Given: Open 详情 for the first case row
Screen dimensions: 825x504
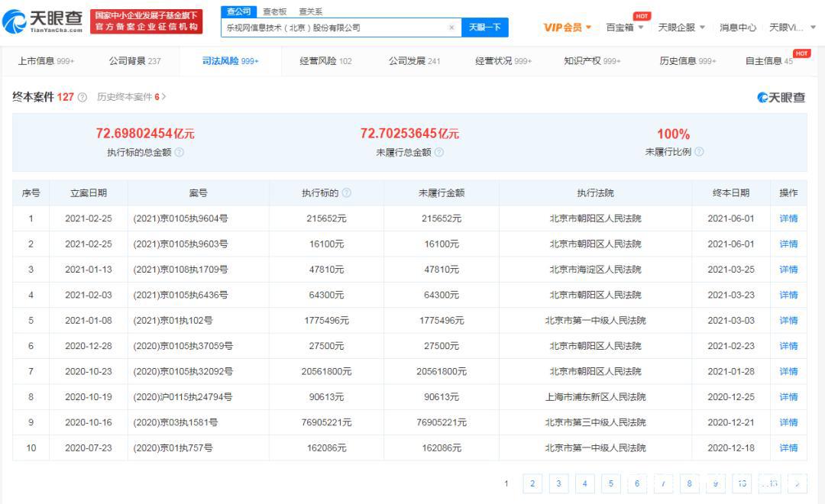Looking at the screenshot, I should 788,218.
